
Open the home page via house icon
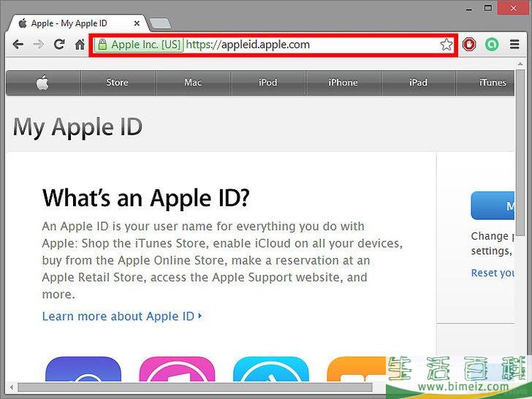(80, 44)
